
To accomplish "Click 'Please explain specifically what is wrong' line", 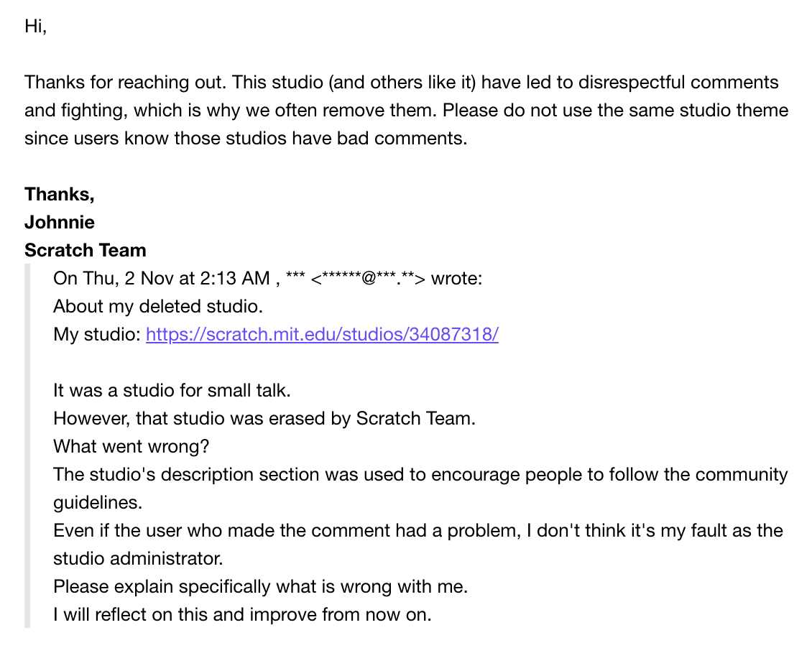I will coord(260,586).
